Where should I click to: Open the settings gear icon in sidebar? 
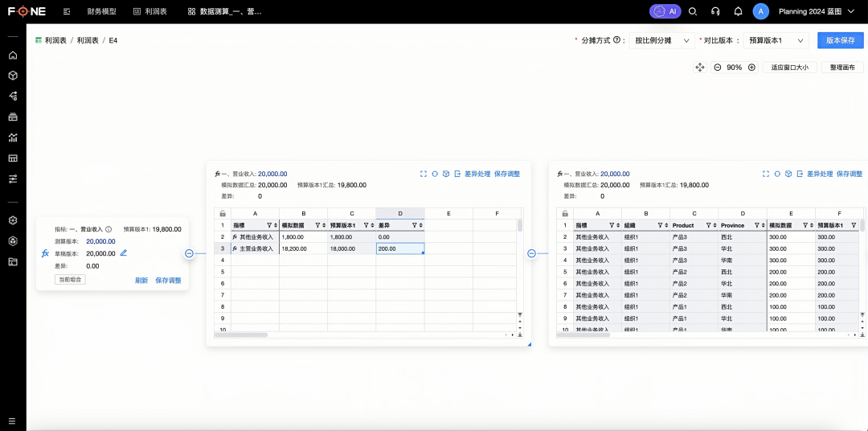pyautogui.click(x=13, y=220)
